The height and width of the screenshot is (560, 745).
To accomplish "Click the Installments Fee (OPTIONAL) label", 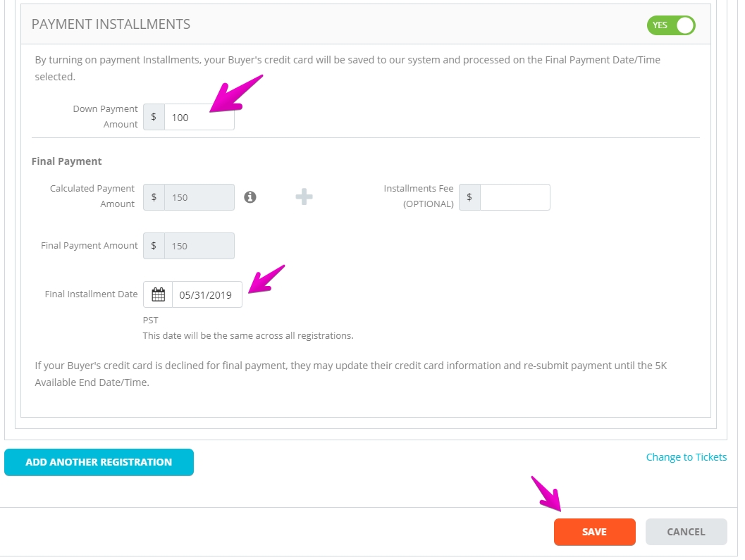I will (x=419, y=196).
